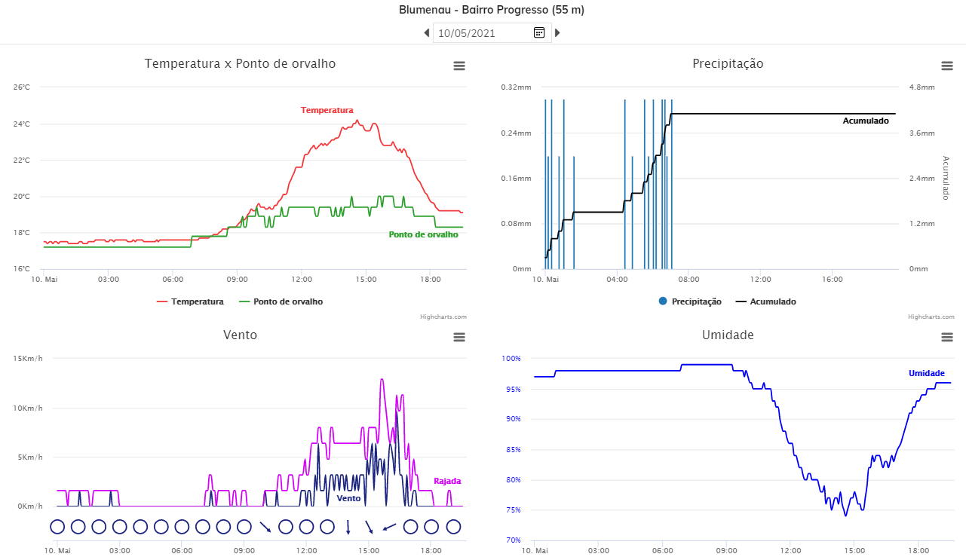Click first calm wind circle marker

pyautogui.click(x=57, y=527)
